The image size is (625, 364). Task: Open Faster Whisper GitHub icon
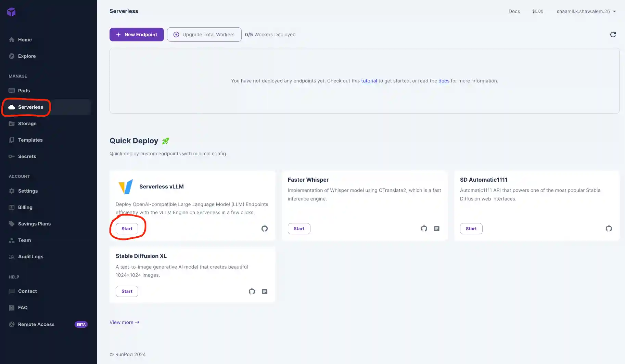tap(424, 229)
